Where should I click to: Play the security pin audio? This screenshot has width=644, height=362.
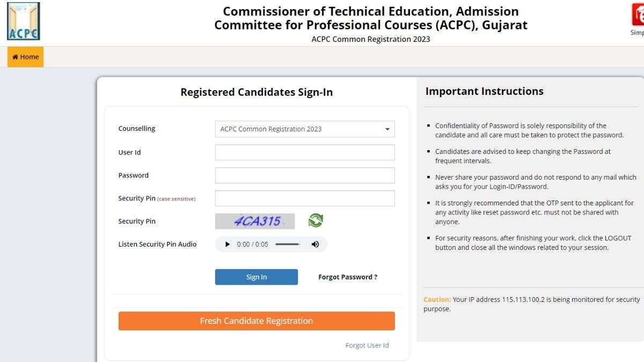(x=228, y=244)
